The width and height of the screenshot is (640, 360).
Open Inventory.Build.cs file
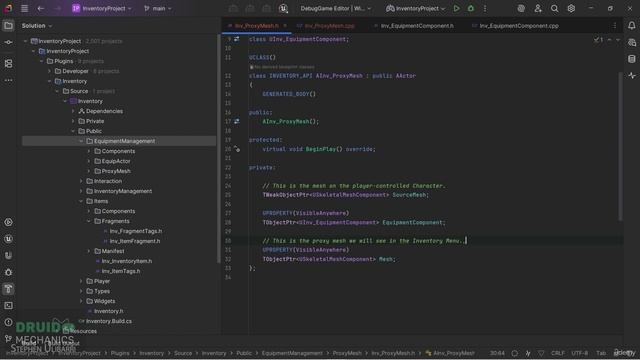(x=109, y=321)
